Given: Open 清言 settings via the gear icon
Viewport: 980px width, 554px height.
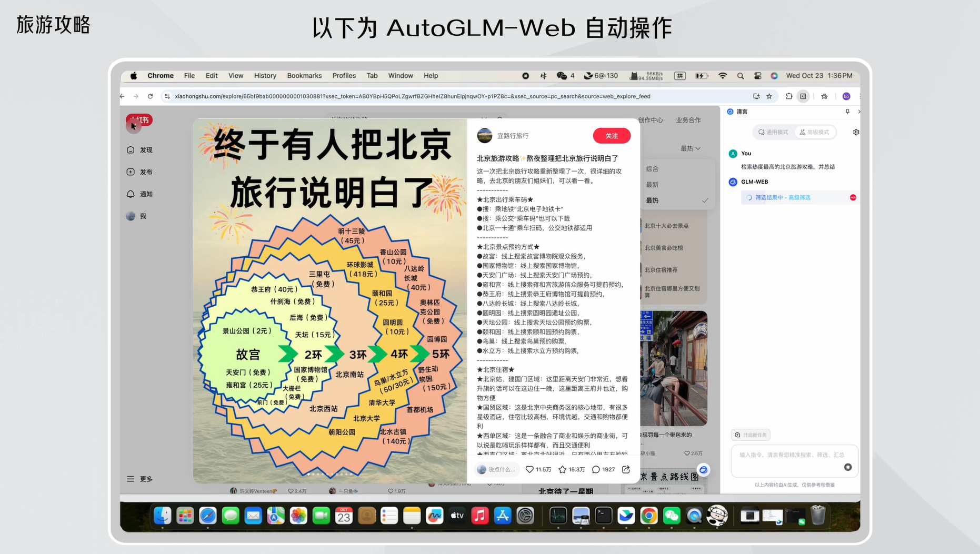Looking at the screenshot, I should (x=856, y=132).
